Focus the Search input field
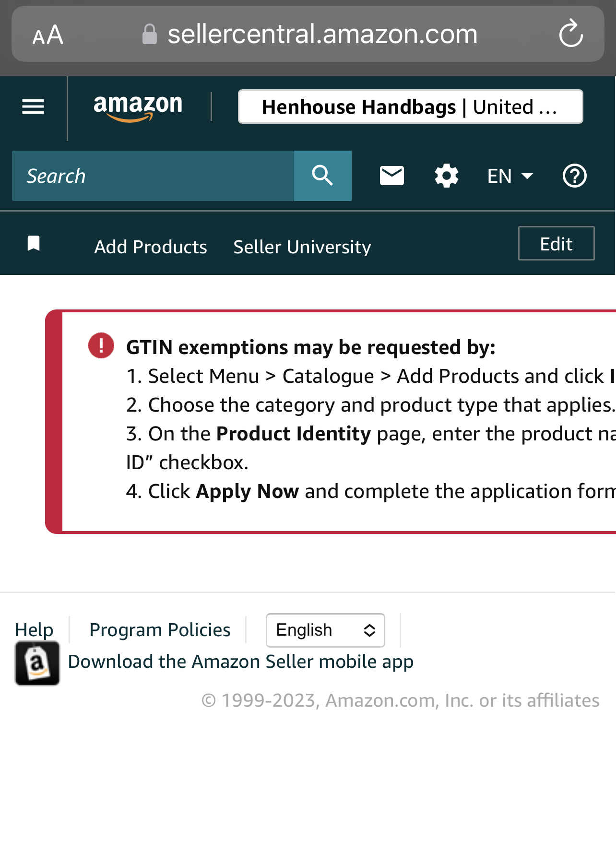616x853 pixels. 153,176
